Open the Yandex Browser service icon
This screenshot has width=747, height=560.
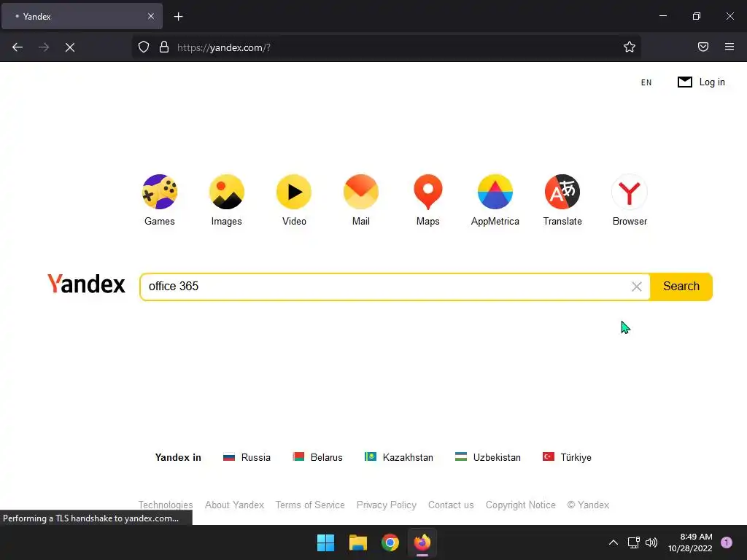[x=630, y=192]
